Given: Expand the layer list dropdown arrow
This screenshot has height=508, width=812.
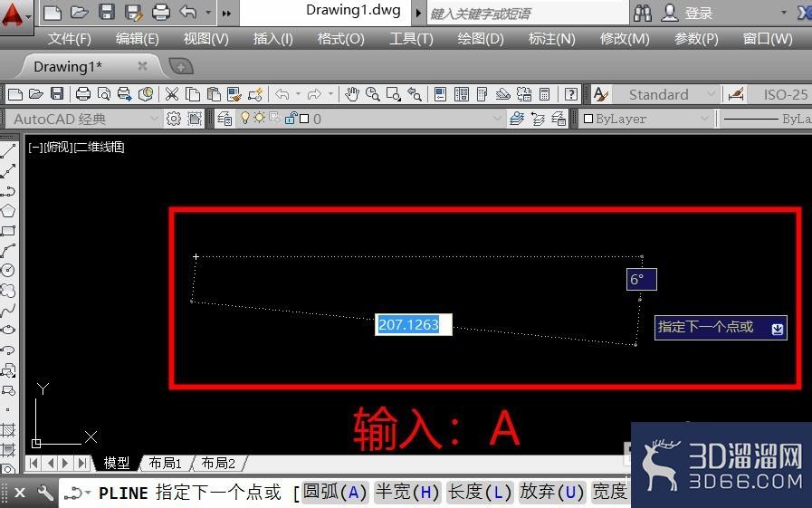Looking at the screenshot, I should [497, 119].
